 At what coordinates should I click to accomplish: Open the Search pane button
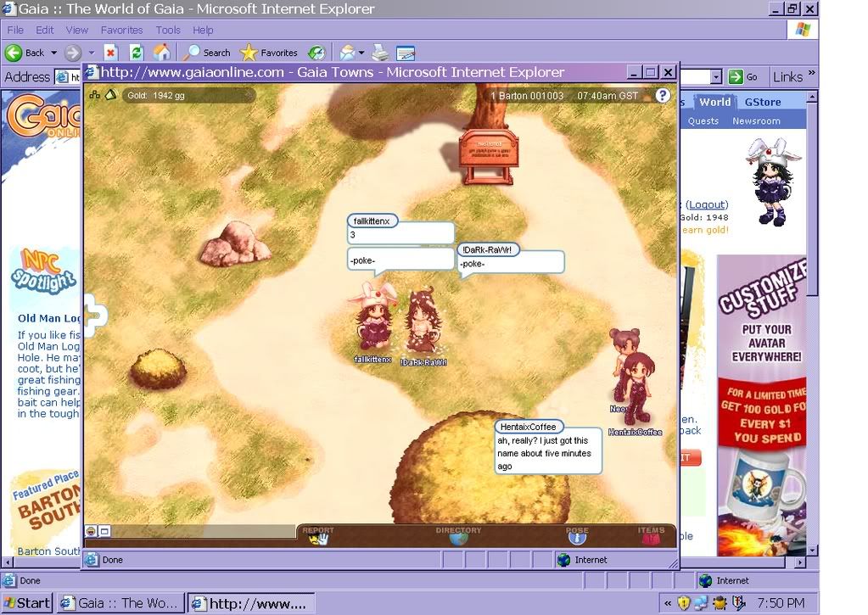pos(206,53)
